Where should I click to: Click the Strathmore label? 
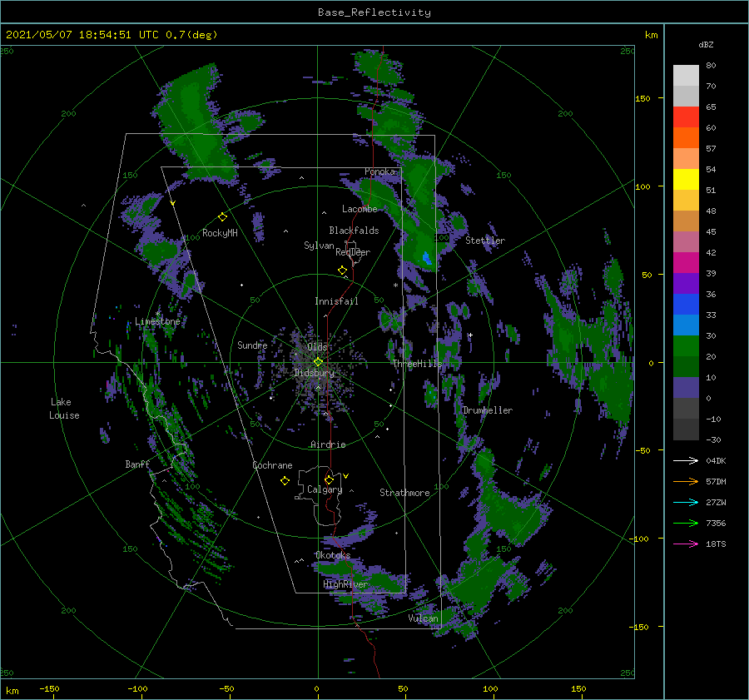pos(404,493)
